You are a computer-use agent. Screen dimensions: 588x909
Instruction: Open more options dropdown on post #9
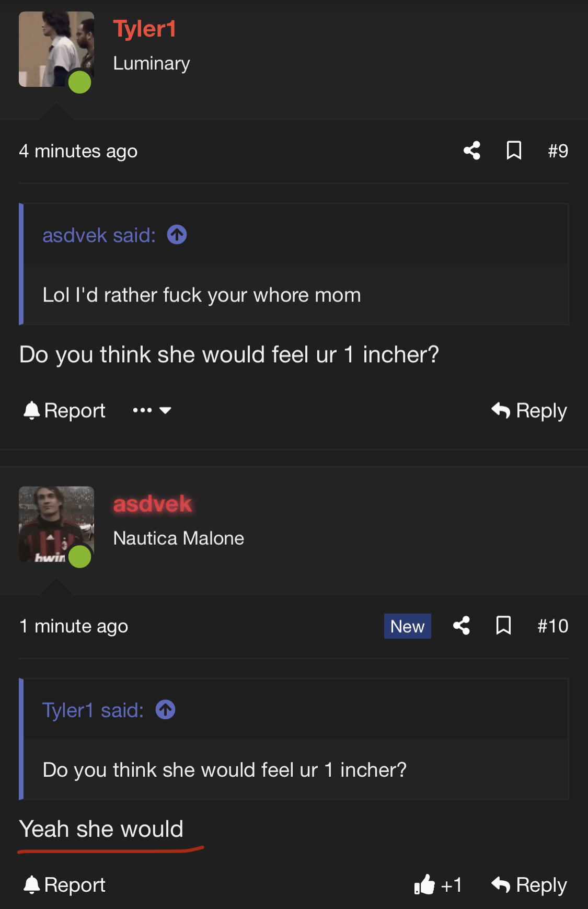(152, 410)
